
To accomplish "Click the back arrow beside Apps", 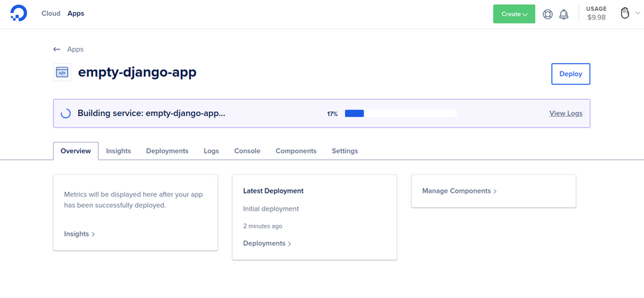I will [57, 49].
